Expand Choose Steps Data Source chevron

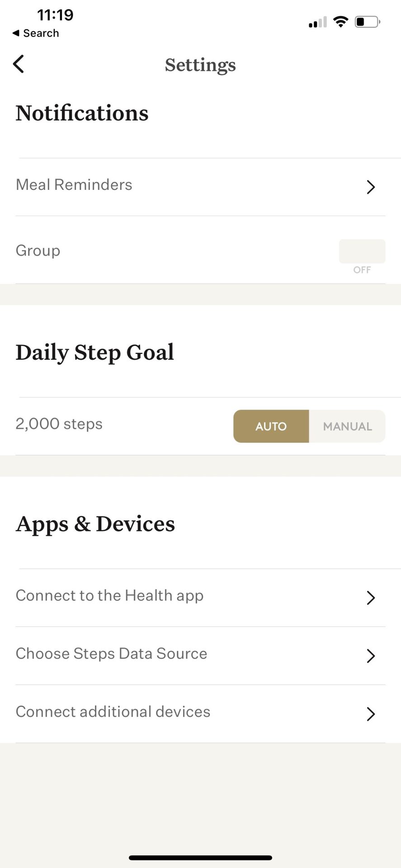(371, 656)
